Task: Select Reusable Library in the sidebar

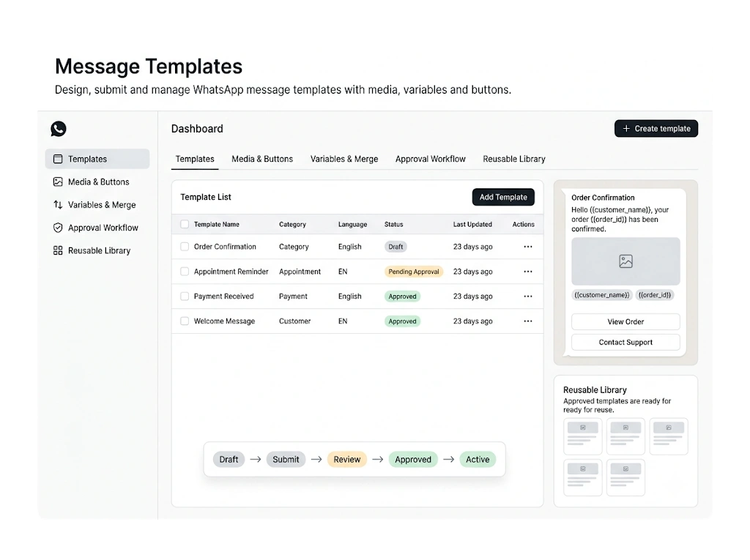Action: 97,250
